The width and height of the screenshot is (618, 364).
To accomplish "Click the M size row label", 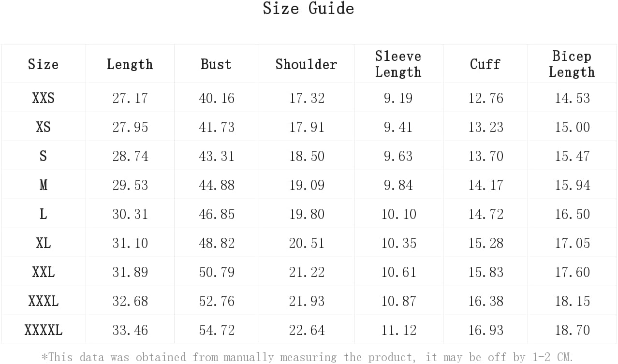I will (43, 185).
